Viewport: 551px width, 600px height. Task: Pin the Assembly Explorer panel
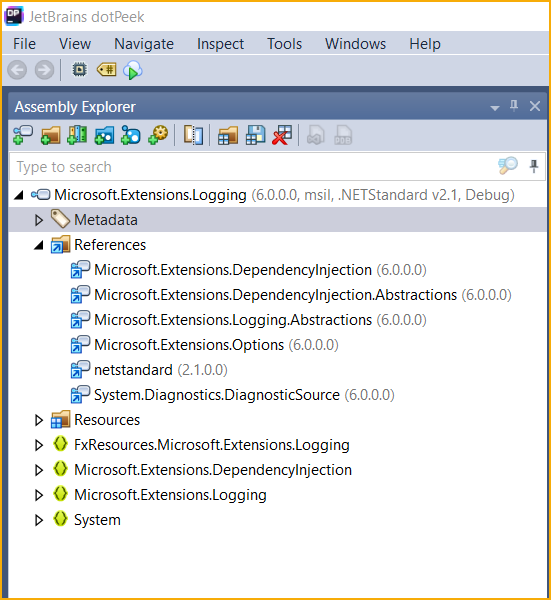coord(514,106)
